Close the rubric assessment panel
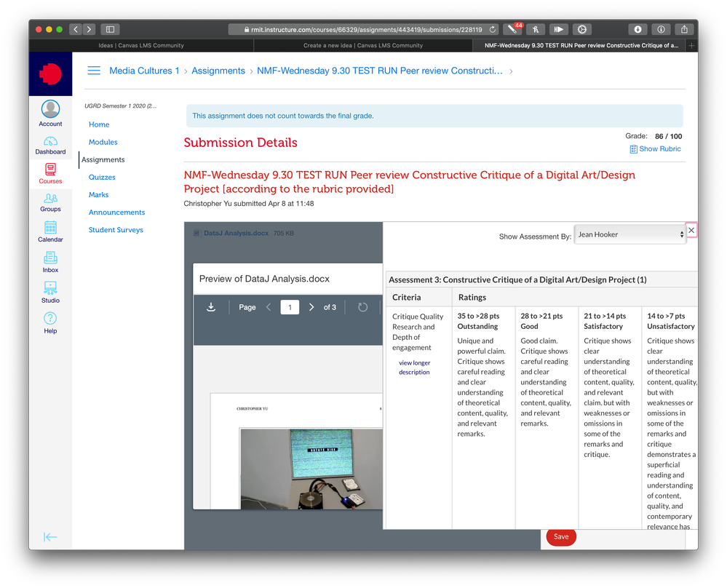The width and height of the screenshot is (727, 588). [x=691, y=230]
